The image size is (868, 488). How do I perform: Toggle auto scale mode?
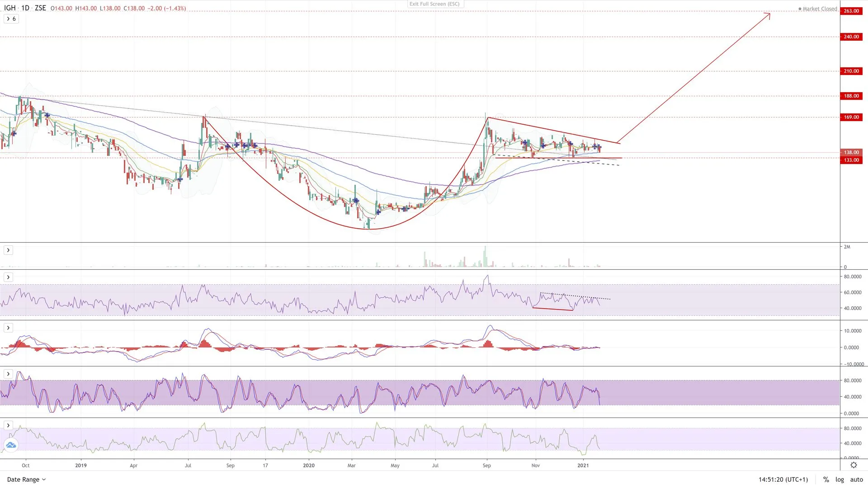point(856,479)
